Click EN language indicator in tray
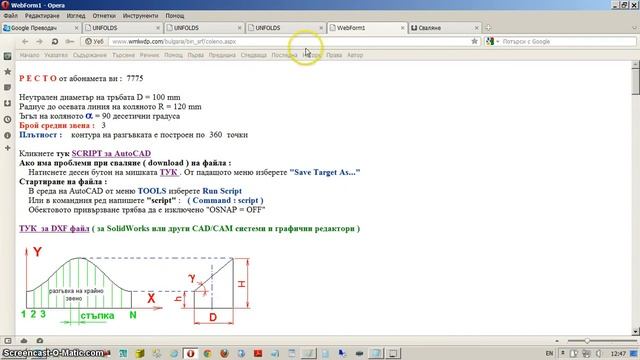Viewport: 640px width, 360px height. 549,353
